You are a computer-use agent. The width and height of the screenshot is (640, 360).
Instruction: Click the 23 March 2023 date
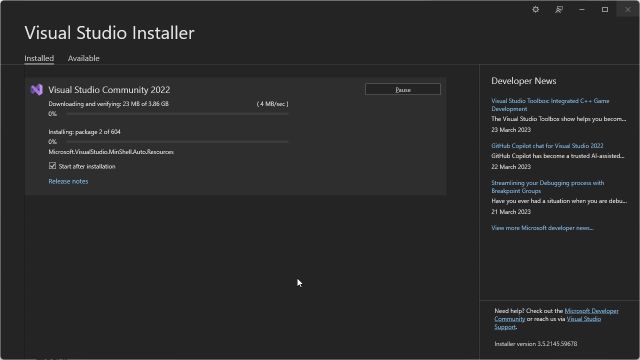click(511, 130)
